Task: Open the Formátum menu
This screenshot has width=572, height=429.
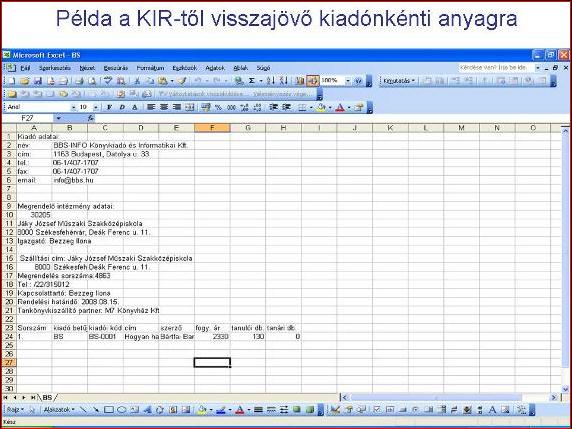Action: click(x=150, y=68)
